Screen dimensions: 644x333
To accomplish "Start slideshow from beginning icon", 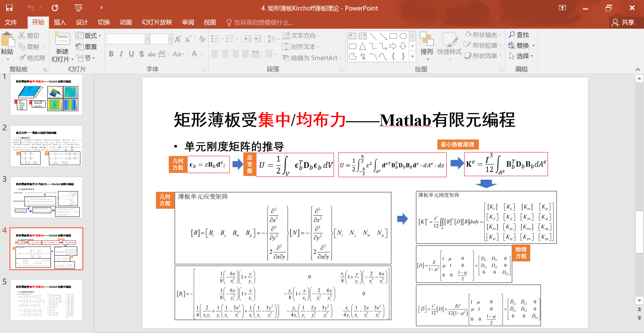I will [78, 8].
